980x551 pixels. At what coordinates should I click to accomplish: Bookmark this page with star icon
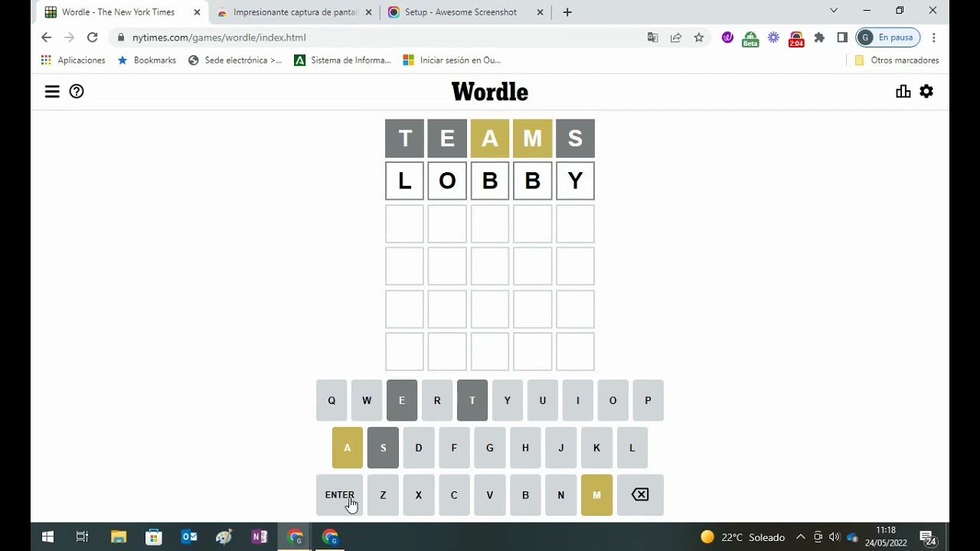[x=698, y=37]
